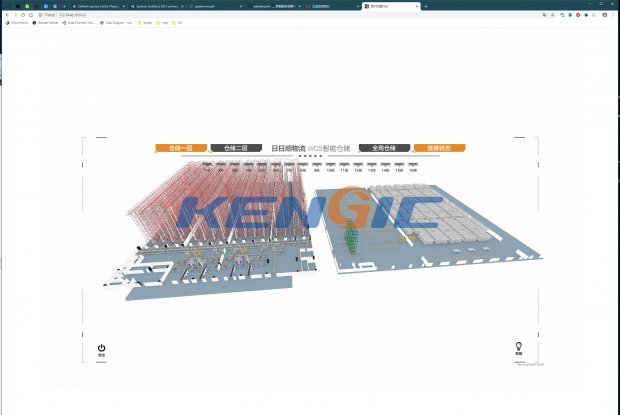Image resolution: width=620 pixels, height=415 pixels.
Task: Click the power exit icon
Action: coord(101,348)
